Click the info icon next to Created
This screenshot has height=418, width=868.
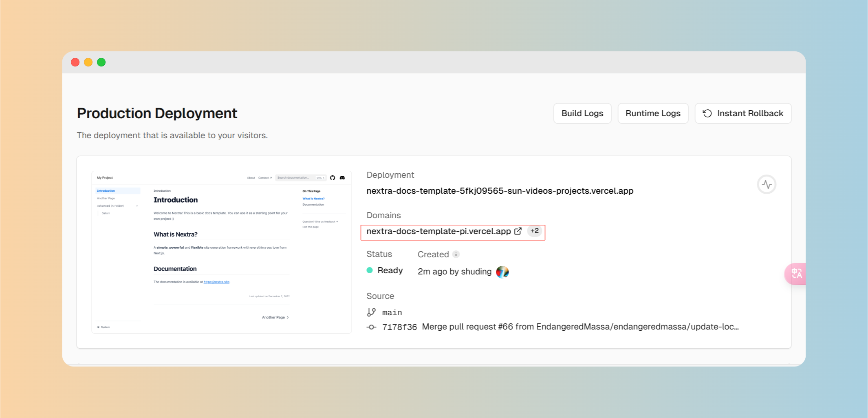tap(456, 254)
